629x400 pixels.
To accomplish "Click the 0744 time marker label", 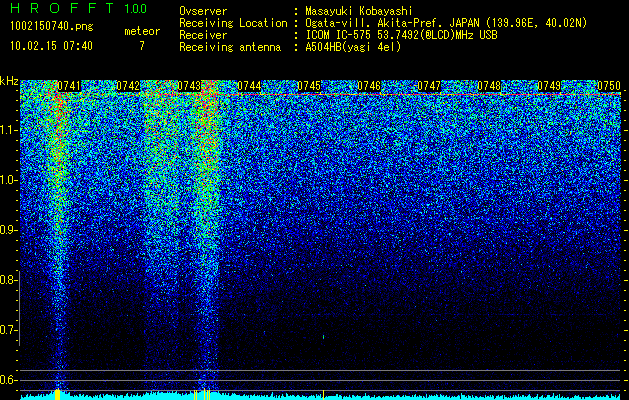I will [x=249, y=86].
